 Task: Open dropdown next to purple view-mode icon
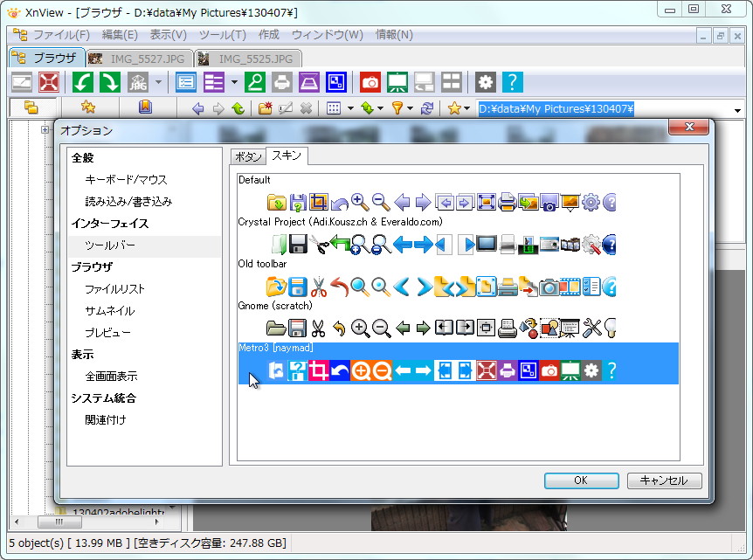pos(234,83)
